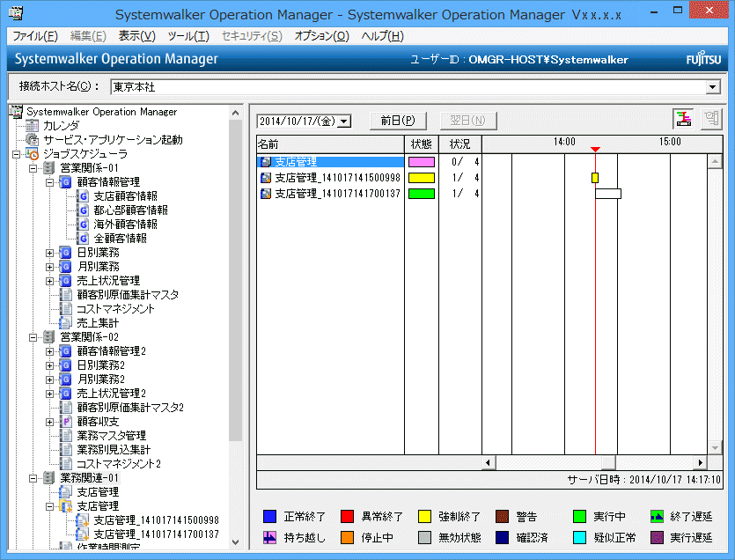The image size is (735, 560).
Task: Click the timeline horizontal scroll left arrow
Action: click(489, 462)
